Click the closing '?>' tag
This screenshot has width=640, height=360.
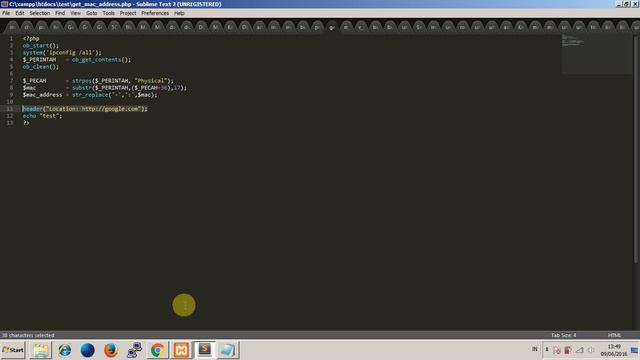click(x=26, y=122)
